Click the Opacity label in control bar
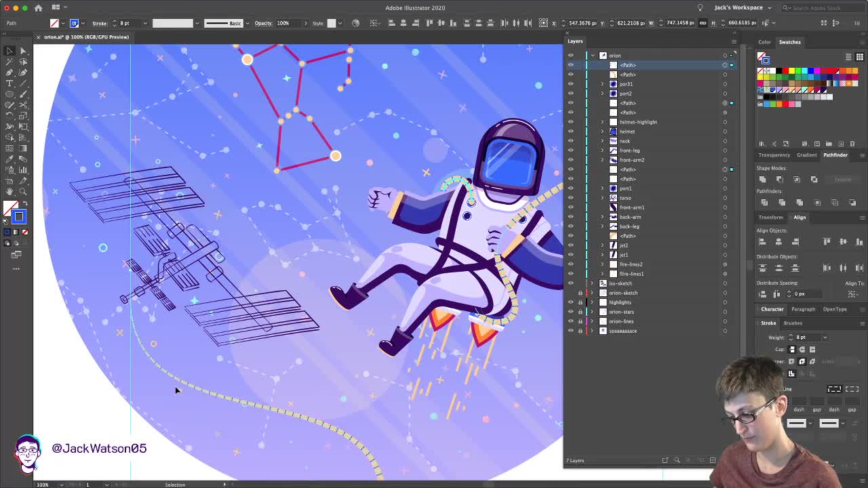This screenshot has width=868, height=488. [x=263, y=23]
